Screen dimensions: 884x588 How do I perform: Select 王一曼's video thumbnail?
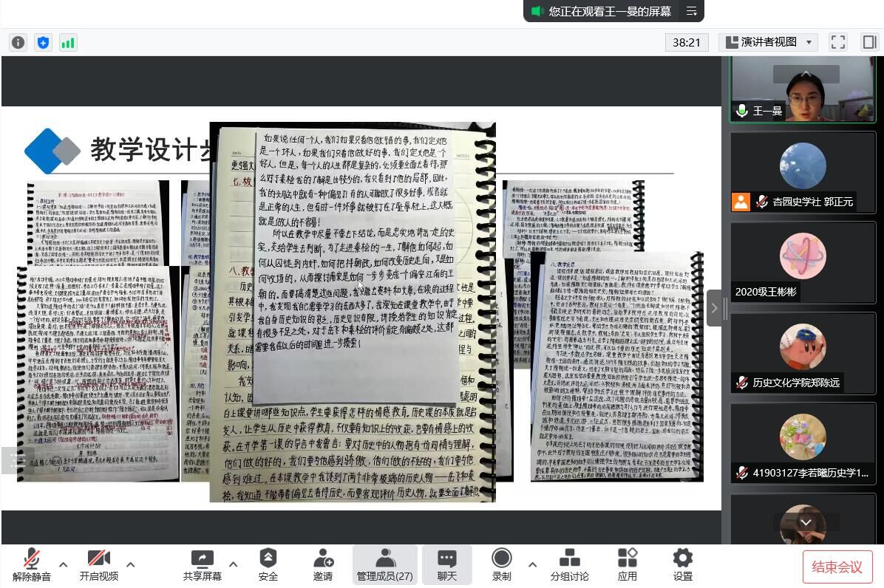click(x=803, y=89)
